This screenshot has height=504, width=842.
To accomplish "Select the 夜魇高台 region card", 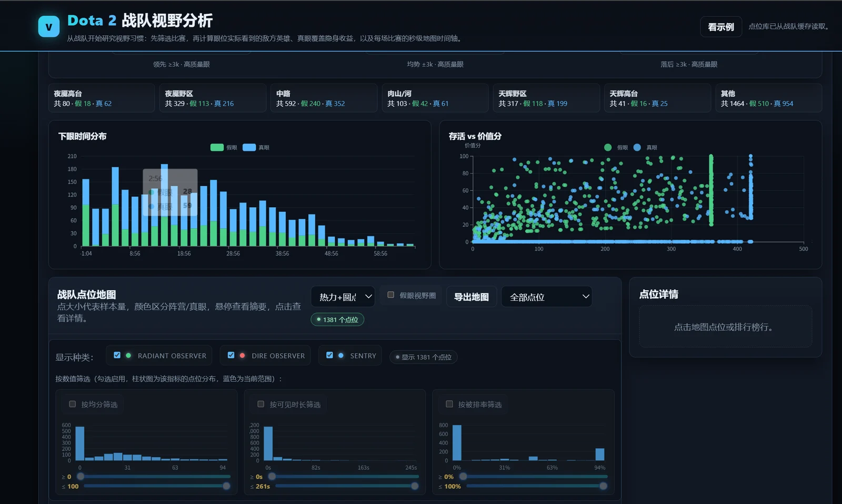I will 102,98.
